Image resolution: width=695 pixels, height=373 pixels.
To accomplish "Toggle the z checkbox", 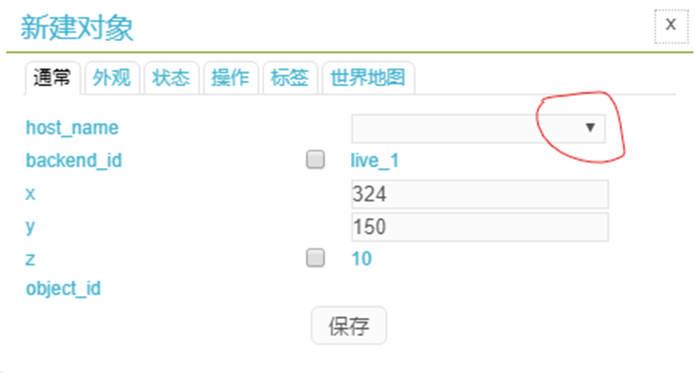I will [x=315, y=258].
